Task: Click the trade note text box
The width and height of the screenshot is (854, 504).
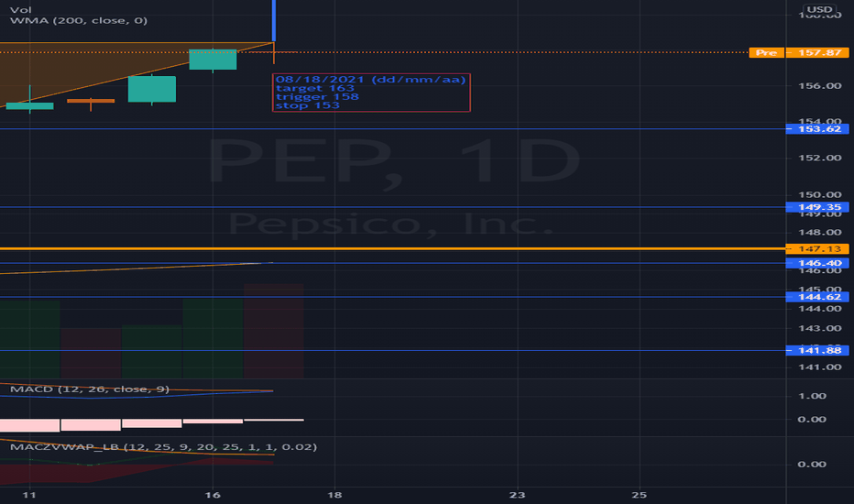Action: pyautogui.click(x=371, y=93)
